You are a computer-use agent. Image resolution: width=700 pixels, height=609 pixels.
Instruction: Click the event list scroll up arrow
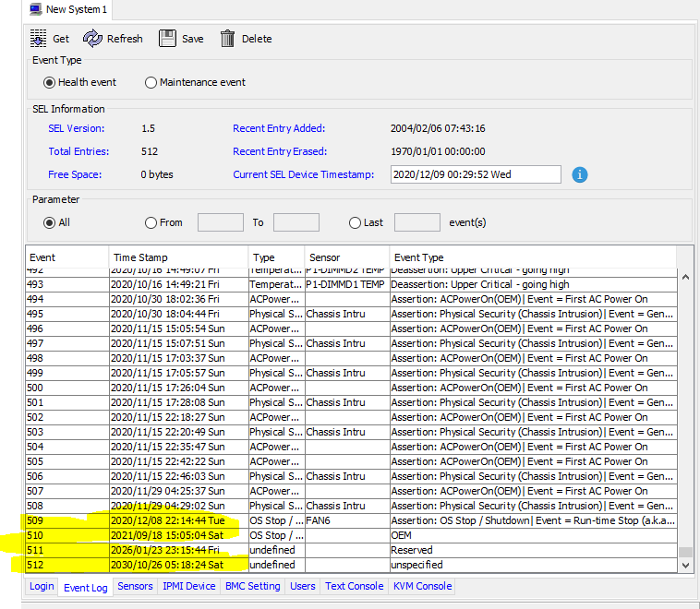(x=686, y=277)
